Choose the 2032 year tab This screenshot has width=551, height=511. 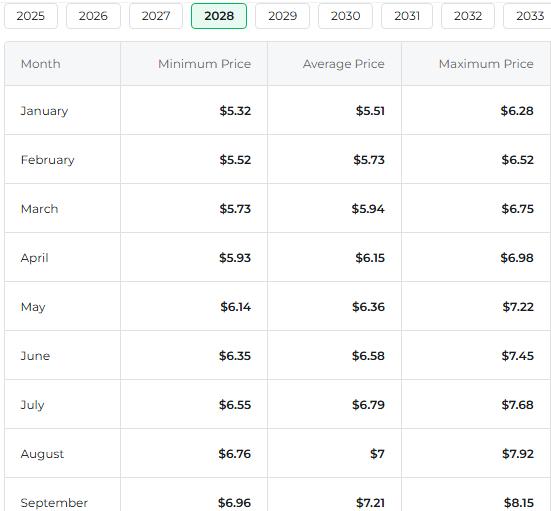[468, 16]
